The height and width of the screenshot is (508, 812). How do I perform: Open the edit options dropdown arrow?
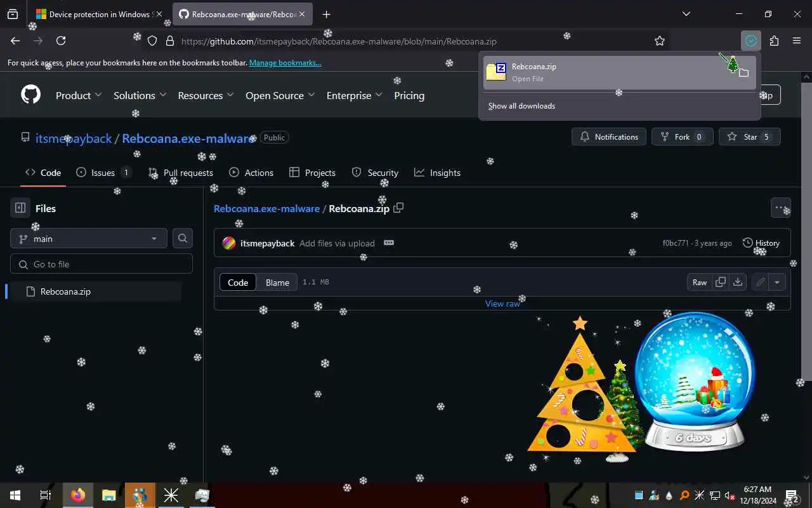pyautogui.click(x=776, y=282)
